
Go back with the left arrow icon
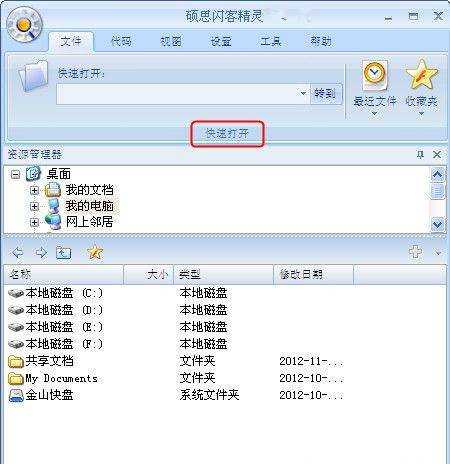point(17,253)
